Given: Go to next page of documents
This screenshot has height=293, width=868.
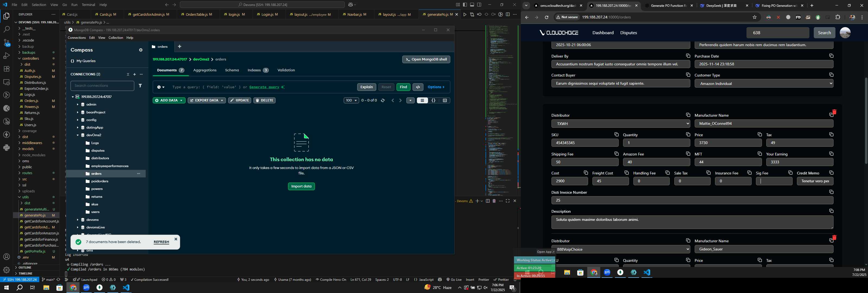Looking at the screenshot, I should tap(400, 100).
